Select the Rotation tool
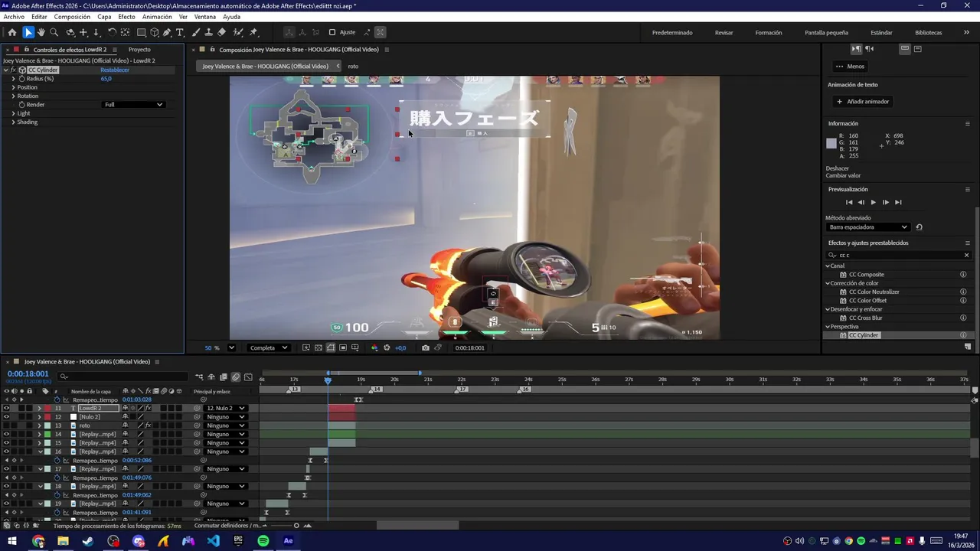980x551 pixels. pos(112,32)
